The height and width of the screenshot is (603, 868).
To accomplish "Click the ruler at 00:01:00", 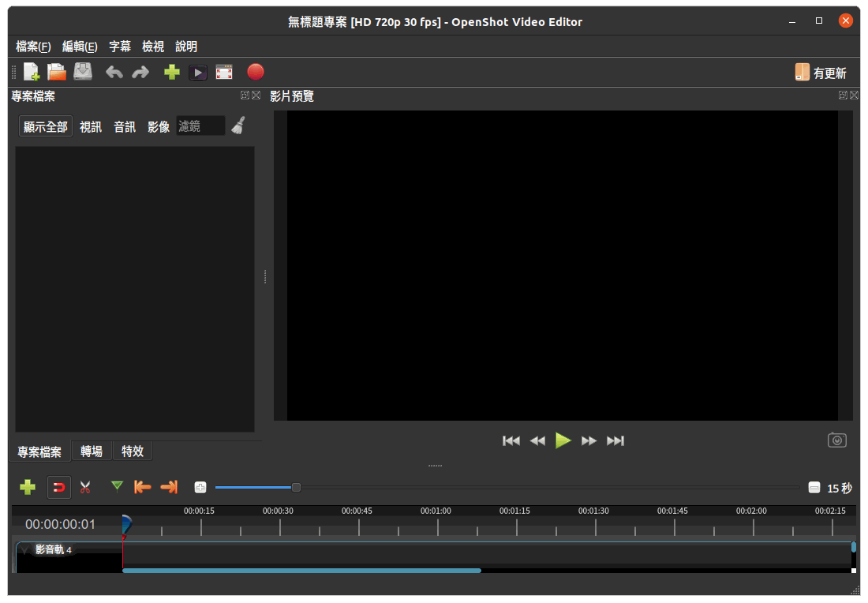I will (x=436, y=511).
